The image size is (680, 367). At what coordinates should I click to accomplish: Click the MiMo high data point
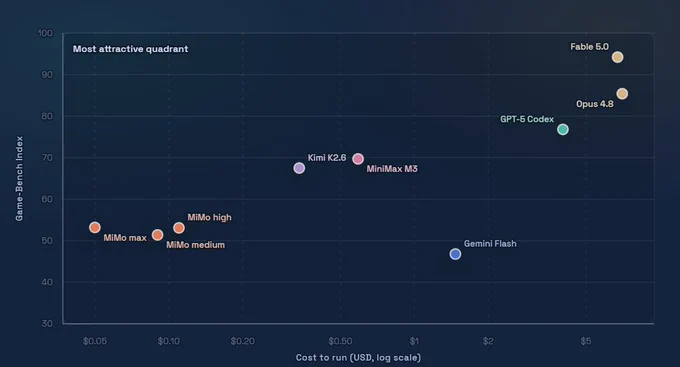[x=179, y=228]
